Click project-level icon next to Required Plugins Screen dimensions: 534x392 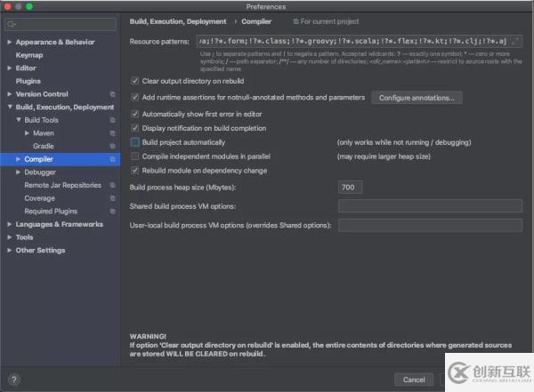(x=112, y=212)
